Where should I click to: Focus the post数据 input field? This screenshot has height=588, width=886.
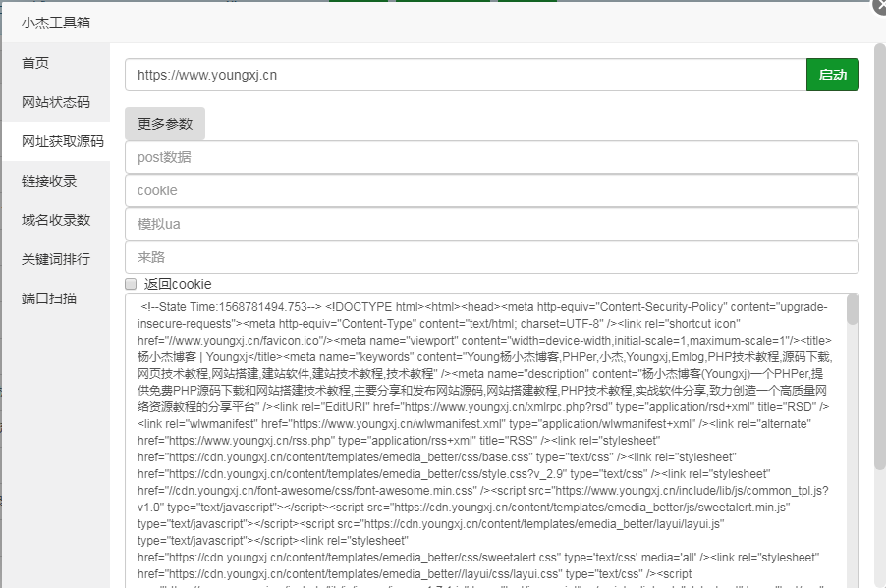pos(491,157)
